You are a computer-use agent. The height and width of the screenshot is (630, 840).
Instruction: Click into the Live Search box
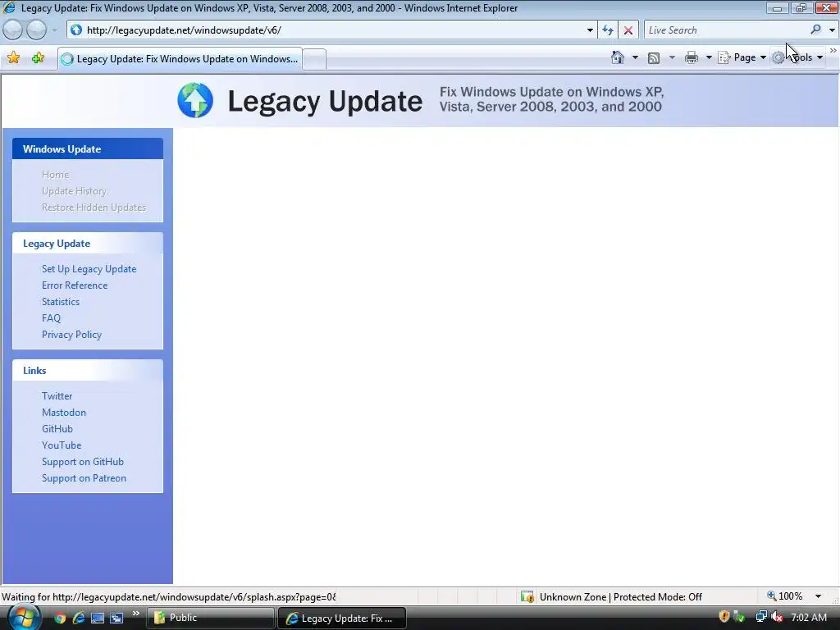[726, 30]
